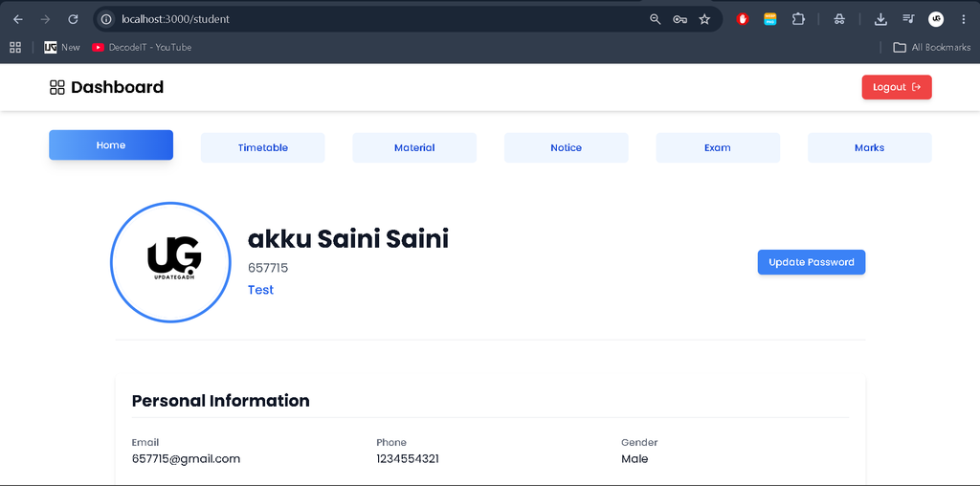Go back to the previous page
This screenshot has width=980, height=486.
[x=18, y=19]
